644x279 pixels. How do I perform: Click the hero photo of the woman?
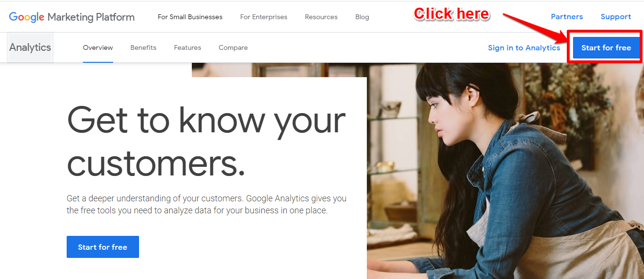click(x=505, y=171)
